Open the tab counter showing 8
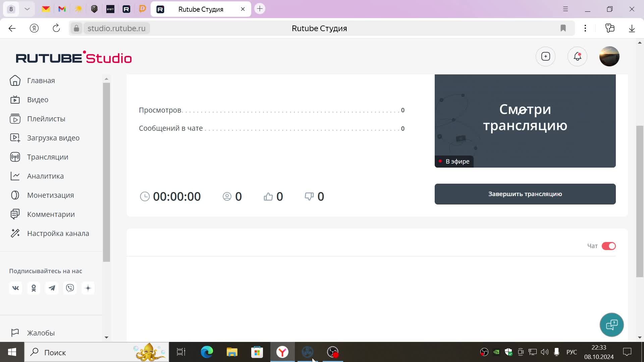The image size is (644, 362). (11, 9)
